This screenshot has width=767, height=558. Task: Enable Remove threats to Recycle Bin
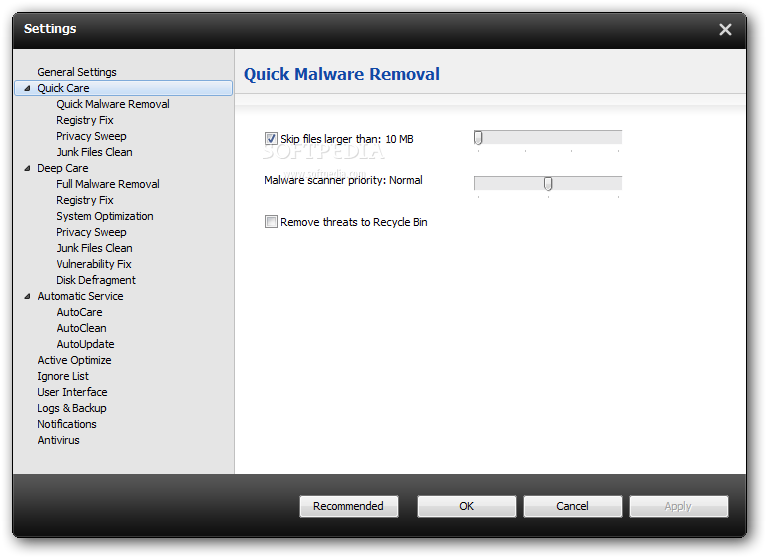(x=271, y=222)
